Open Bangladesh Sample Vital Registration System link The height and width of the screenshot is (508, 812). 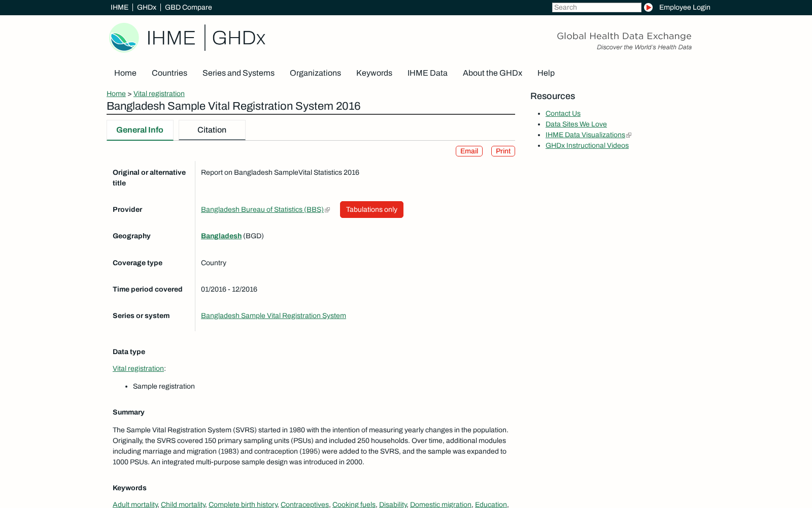pyautogui.click(x=274, y=315)
